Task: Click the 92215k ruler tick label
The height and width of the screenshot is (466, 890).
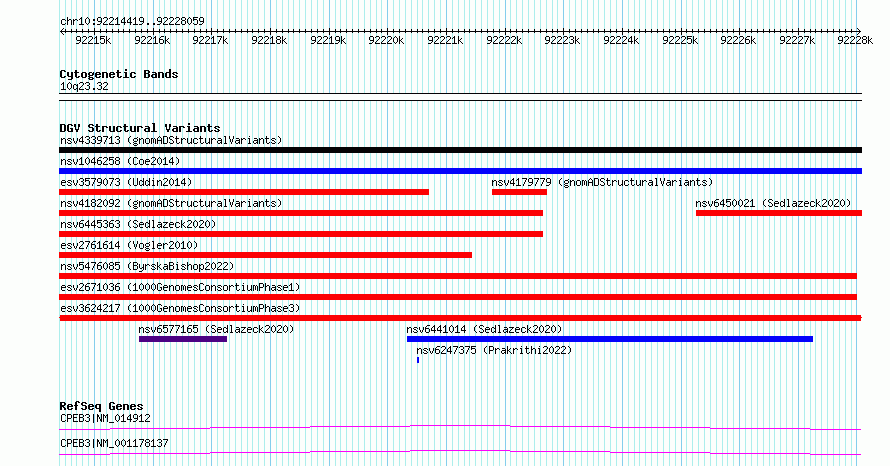Action: pyautogui.click(x=93, y=40)
